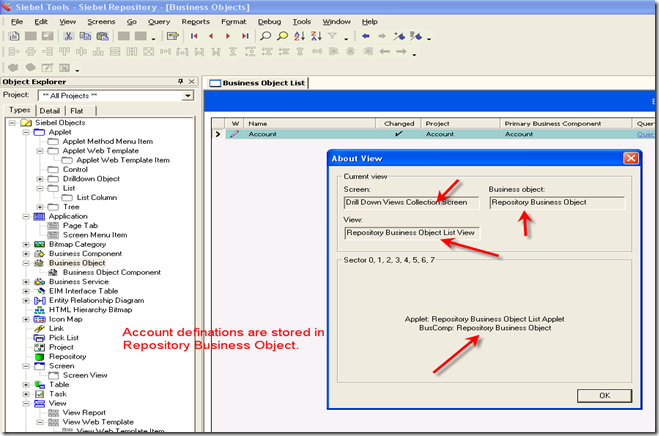Click the Repository green tree icon
The image size is (659, 436).
coord(39,357)
